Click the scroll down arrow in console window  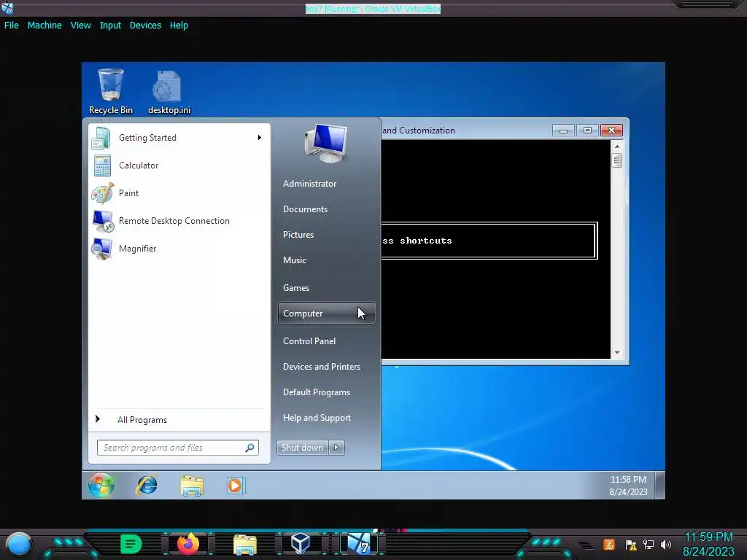(617, 353)
